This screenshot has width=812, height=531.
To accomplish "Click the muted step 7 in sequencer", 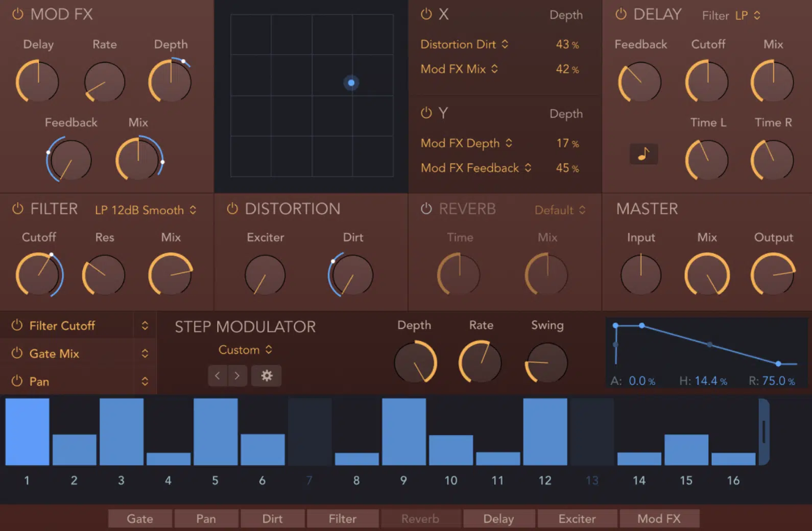I will (309, 431).
